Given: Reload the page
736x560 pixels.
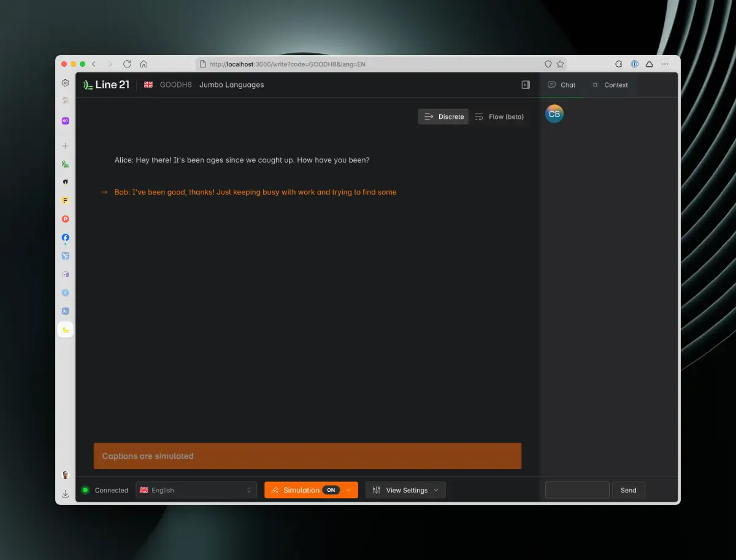Looking at the screenshot, I should (x=127, y=64).
